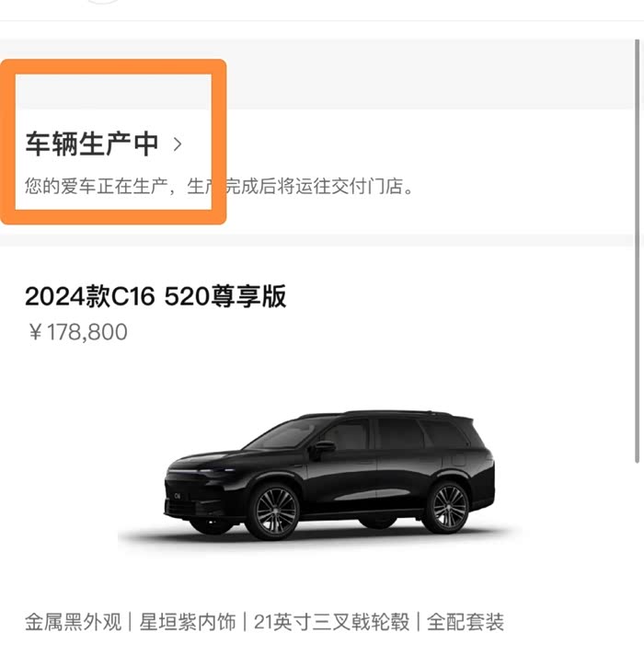Screen dimensions: 644x667
Task: Expand the chevron beside 车辆生产中
Action: (x=178, y=144)
